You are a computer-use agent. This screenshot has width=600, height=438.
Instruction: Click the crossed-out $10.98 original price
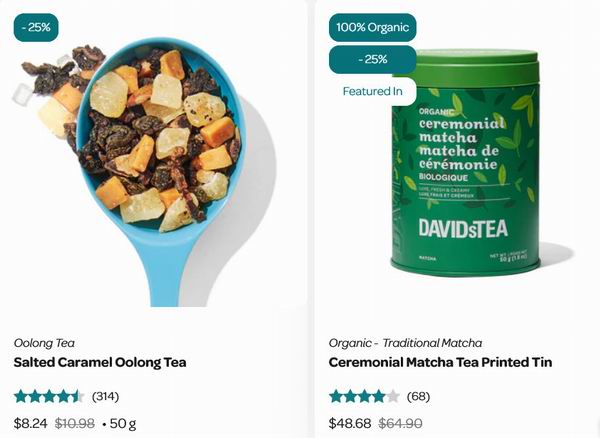[x=75, y=423]
